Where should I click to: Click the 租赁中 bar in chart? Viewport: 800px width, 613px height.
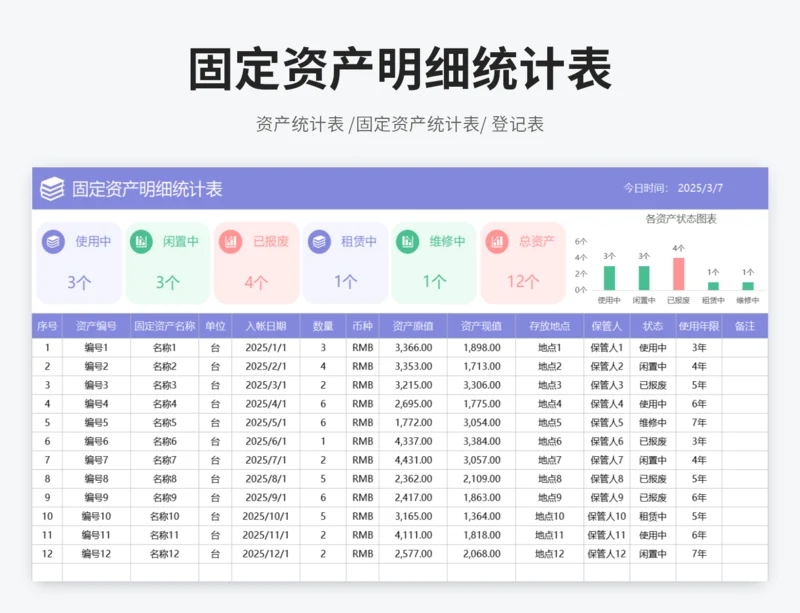(x=713, y=286)
